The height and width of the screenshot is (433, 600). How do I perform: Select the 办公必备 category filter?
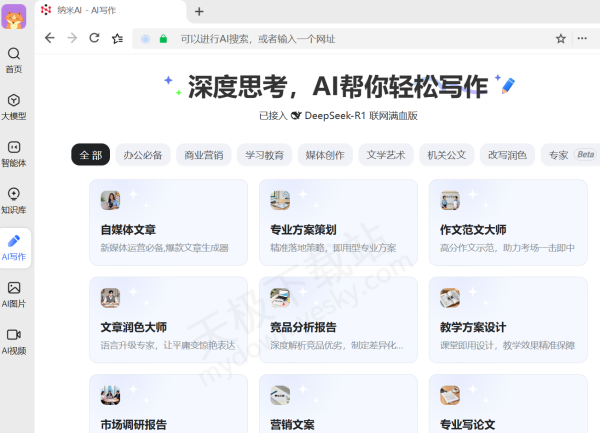click(x=143, y=155)
